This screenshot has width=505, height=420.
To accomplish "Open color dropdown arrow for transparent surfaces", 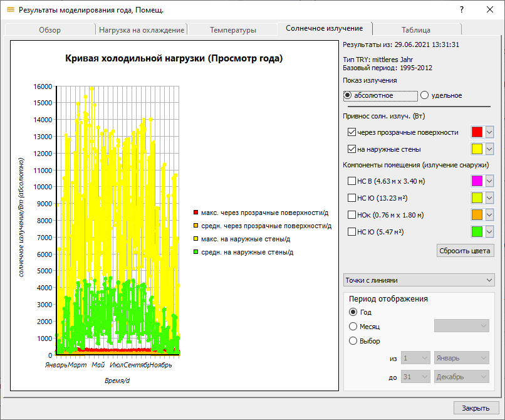I will pyautogui.click(x=489, y=132).
